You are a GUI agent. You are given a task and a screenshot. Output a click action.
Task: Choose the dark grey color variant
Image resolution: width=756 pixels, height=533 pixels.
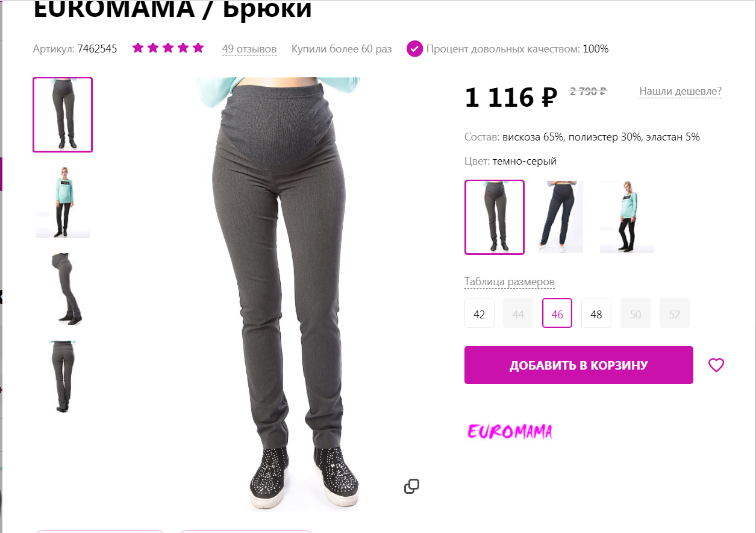(x=495, y=217)
